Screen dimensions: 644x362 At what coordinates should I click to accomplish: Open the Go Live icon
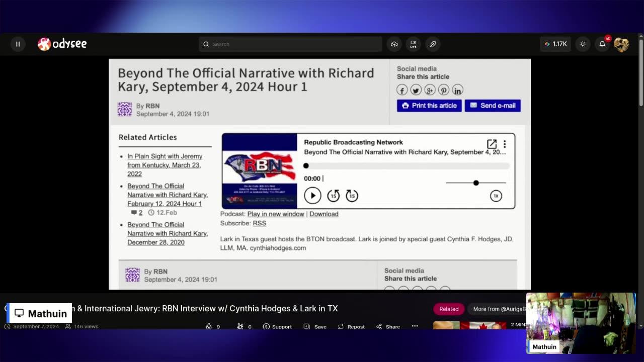click(413, 44)
